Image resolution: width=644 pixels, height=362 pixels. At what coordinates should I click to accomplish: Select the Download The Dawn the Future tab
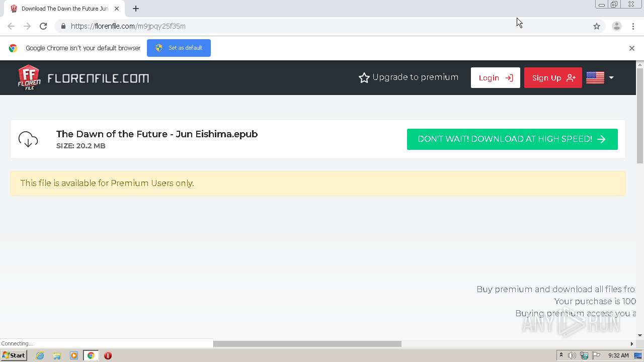(64, 9)
